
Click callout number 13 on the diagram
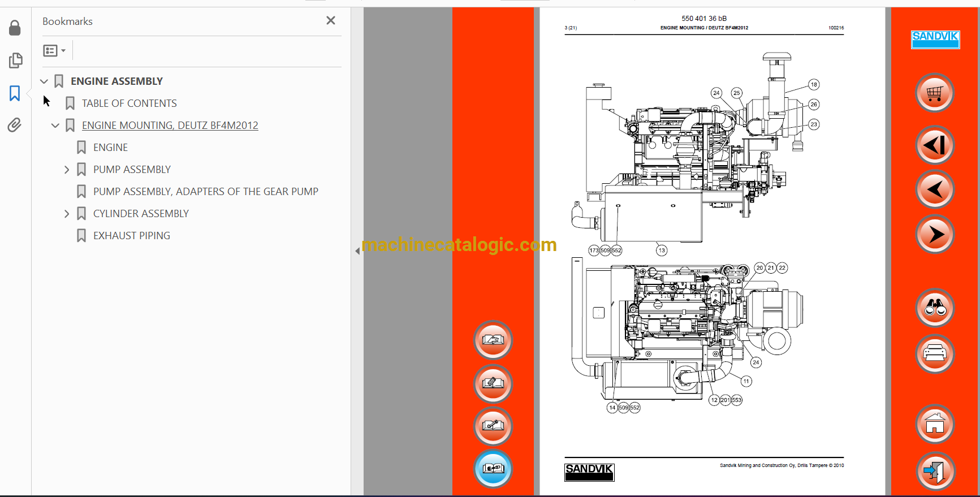point(662,250)
